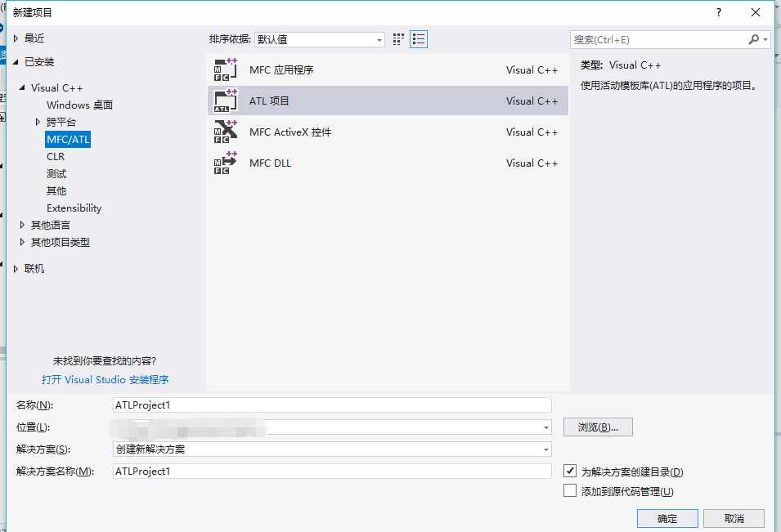This screenshot has width=781, height=532.
Task: Select the 测试 category
Action: 56,174
